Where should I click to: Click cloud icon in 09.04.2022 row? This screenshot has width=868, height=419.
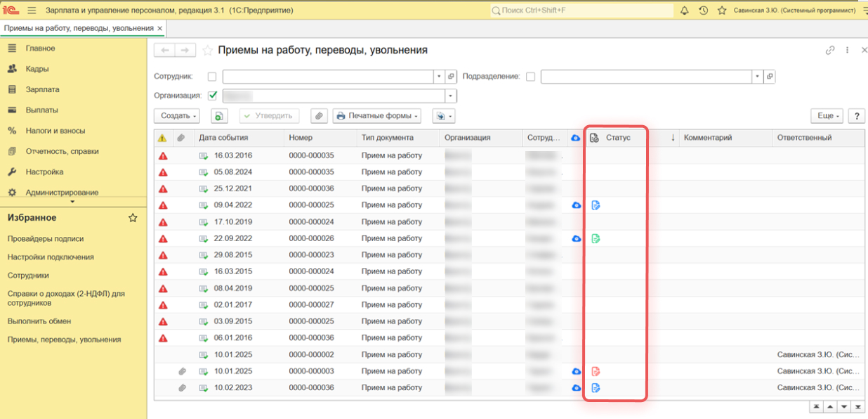click(576, 205)
